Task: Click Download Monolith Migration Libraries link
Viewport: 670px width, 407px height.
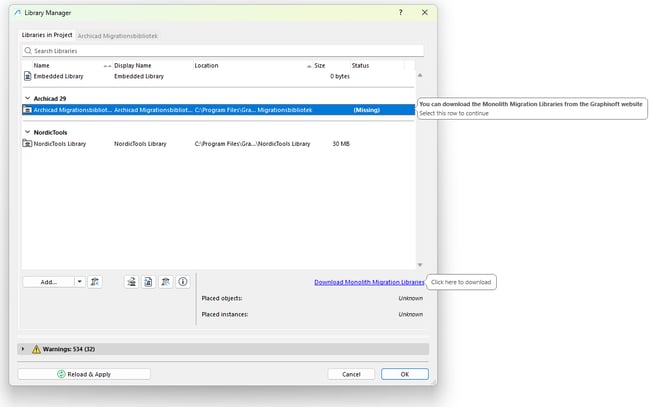Action: [369, 282]
